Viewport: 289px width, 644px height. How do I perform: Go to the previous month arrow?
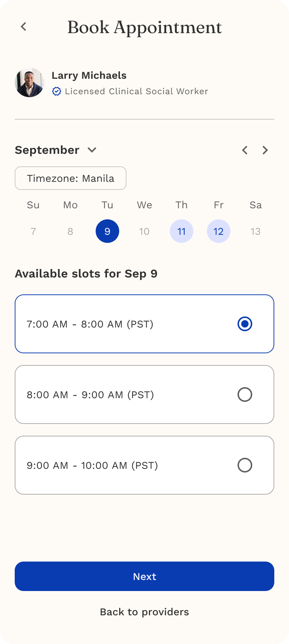pos(245,150)
